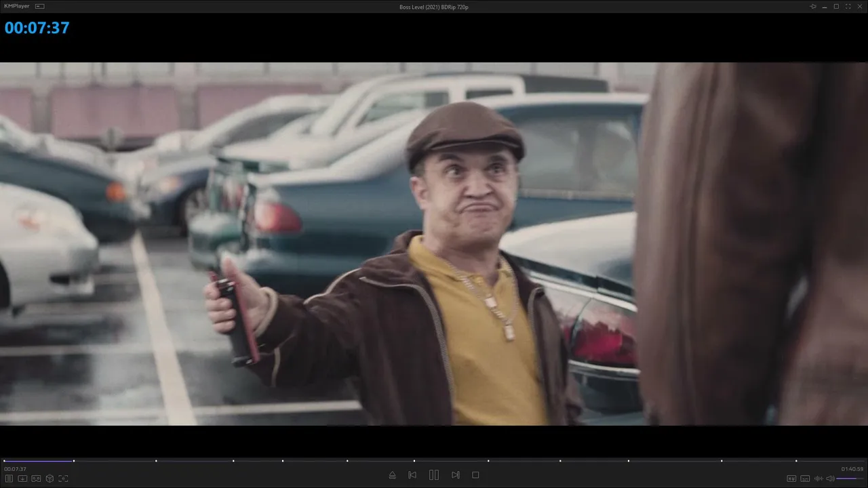The image size is (868, 488).
Task: Stop the video playback
Action: [x=475, y=475]
